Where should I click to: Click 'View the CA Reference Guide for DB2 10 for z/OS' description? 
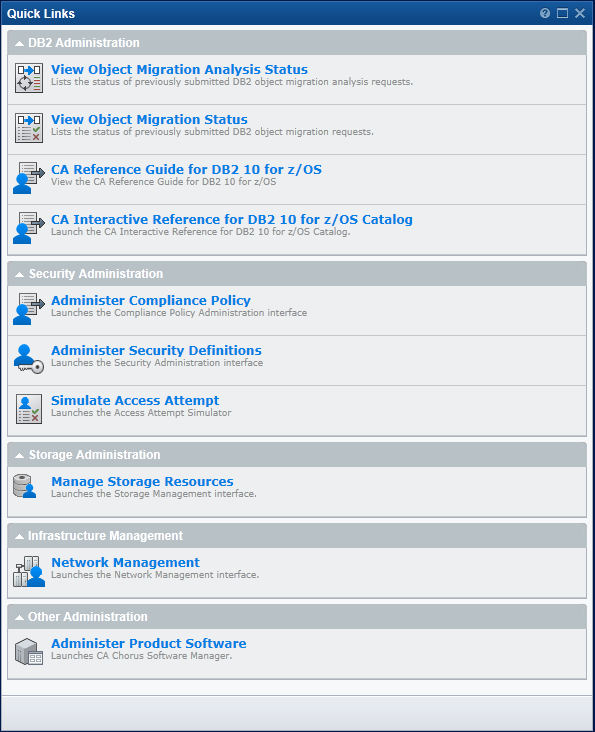point(163,182)
